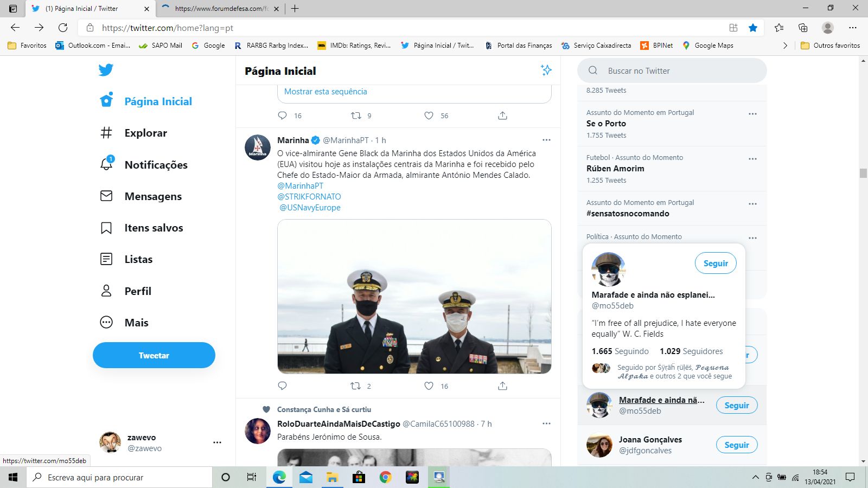
Task: Click the Tweetar button
Action: [154, 355]
